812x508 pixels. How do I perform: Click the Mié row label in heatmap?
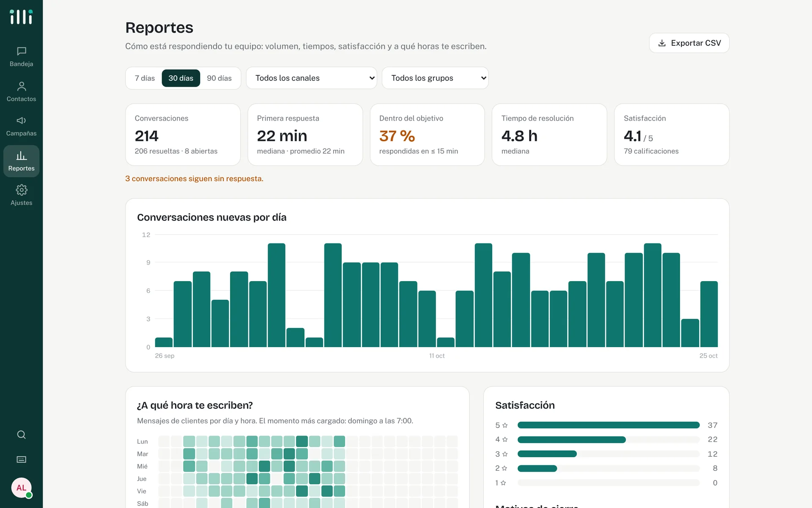pyautogui.click(x=143, y=467)
